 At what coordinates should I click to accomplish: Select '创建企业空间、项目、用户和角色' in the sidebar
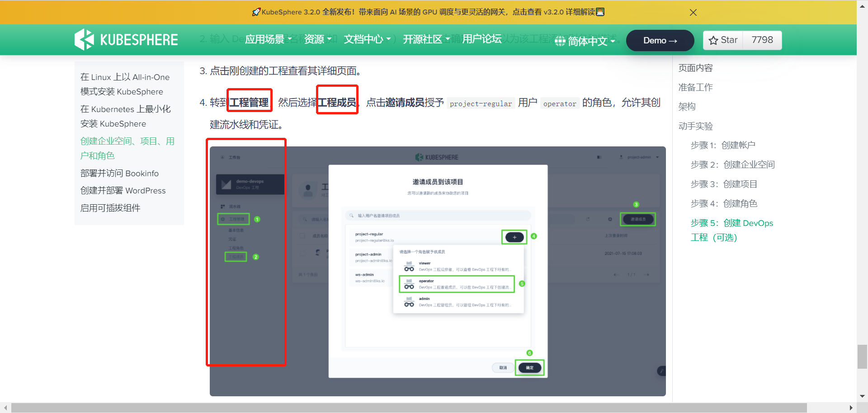tap(127, 148)
